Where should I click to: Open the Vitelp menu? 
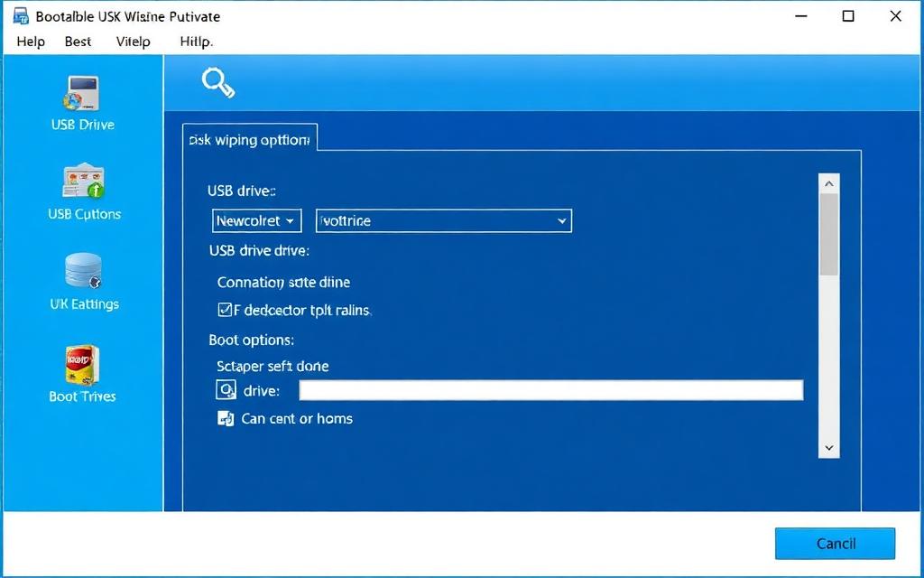[x=134, y=42]
